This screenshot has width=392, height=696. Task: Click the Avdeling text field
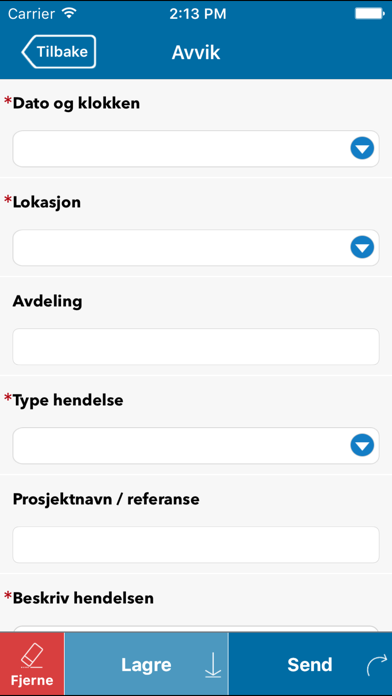196,347
